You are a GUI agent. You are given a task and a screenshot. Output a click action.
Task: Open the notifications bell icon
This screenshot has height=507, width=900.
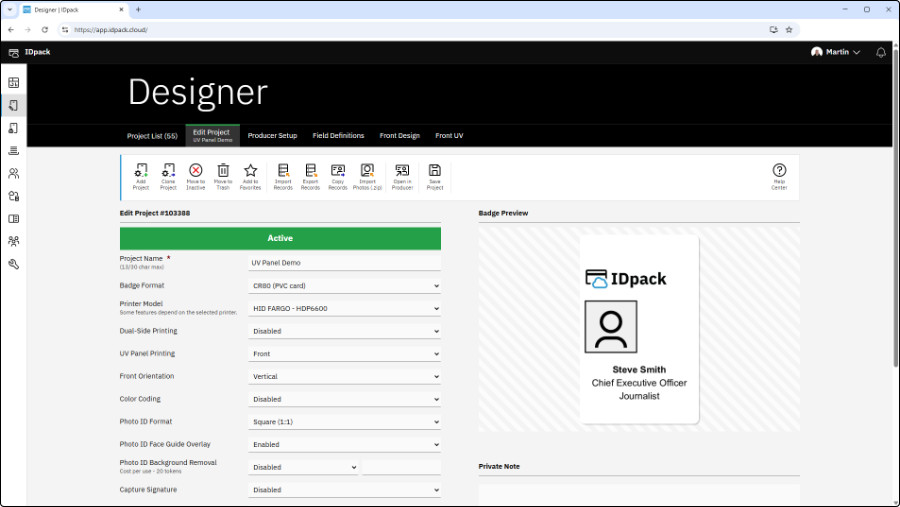[880, 53]
